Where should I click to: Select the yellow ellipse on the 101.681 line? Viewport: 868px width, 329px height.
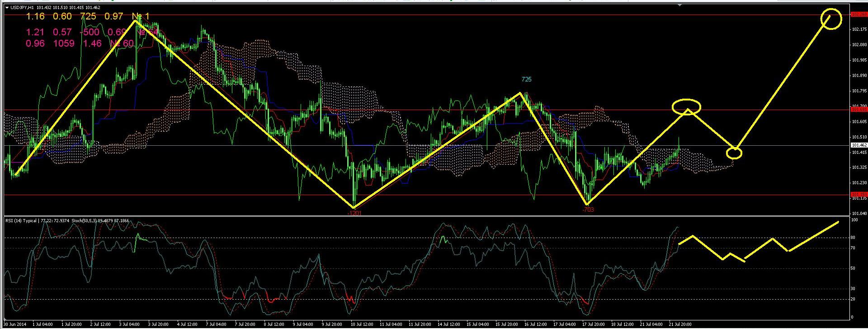(686, 107)
